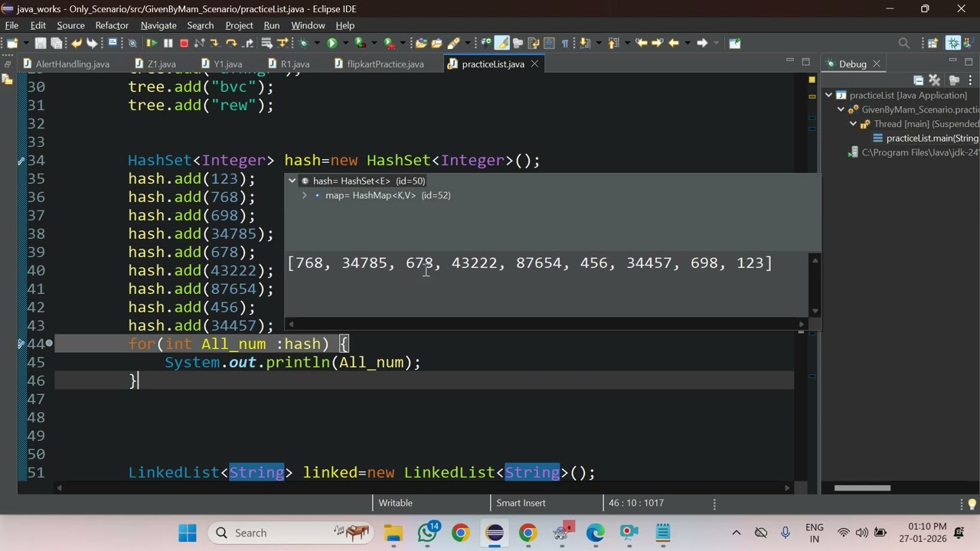Click the editor's horizontal scrollbar
Viewport: 980px width, 551px height.
[x=423, y=487]
